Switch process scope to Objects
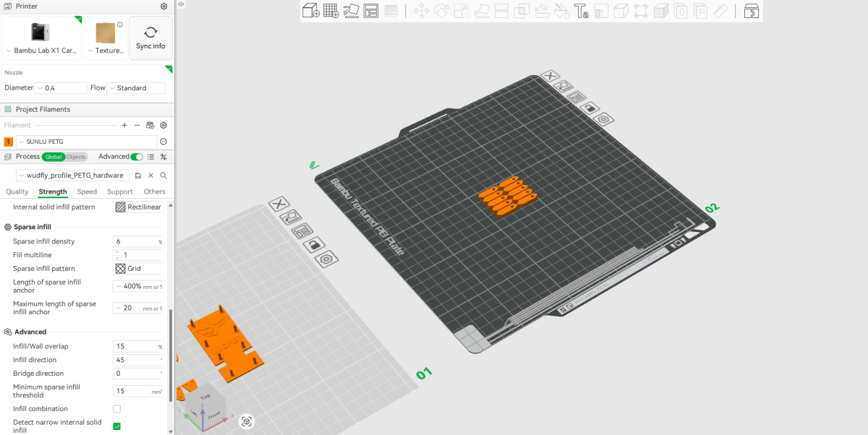 click(x=76, y=157)
